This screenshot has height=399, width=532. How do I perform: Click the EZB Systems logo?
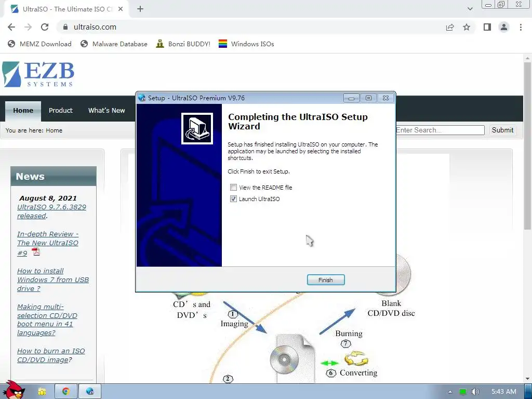point(38,74)
